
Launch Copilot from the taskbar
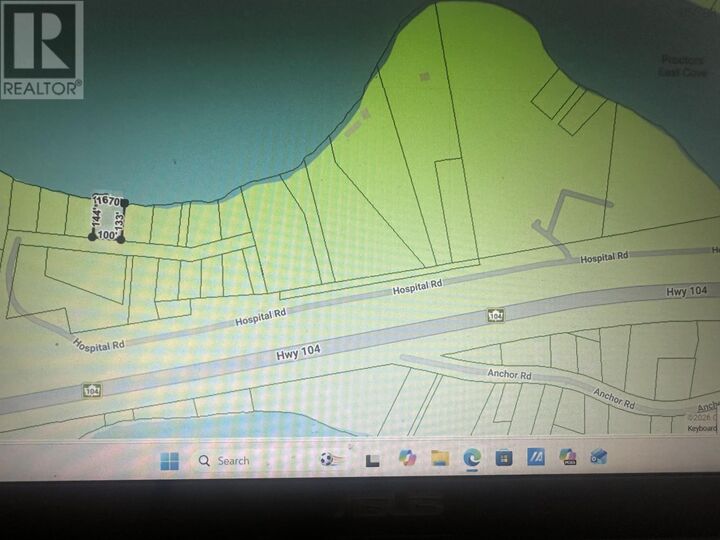[x=407, y=458]
